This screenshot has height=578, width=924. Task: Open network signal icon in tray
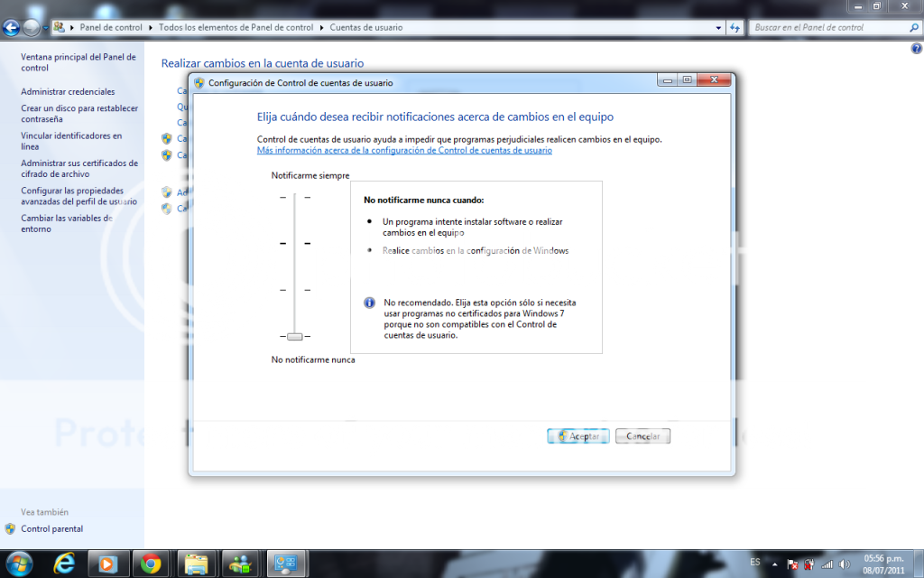tap(827, 564)
